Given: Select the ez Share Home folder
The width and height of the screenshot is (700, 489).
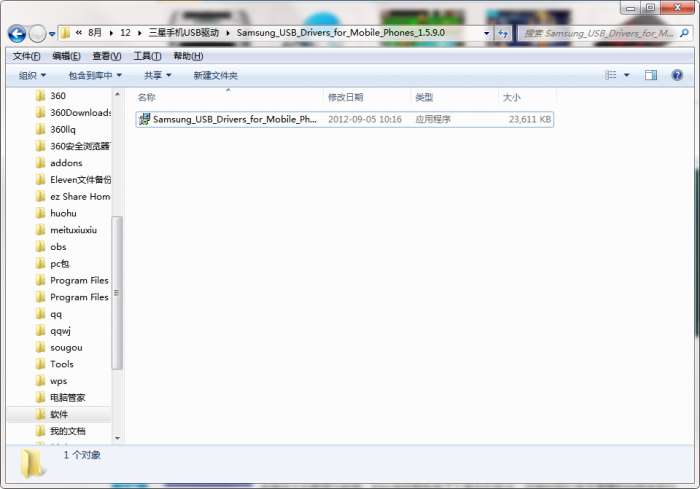Looking at the screenshot, I should point(73,196).
